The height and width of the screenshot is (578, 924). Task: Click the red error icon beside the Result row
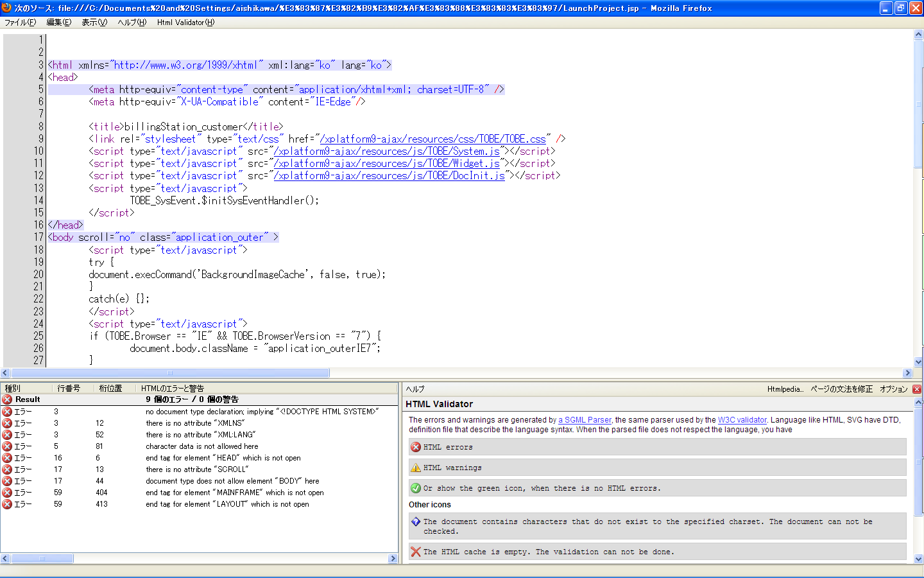click(x=8, y=399)
